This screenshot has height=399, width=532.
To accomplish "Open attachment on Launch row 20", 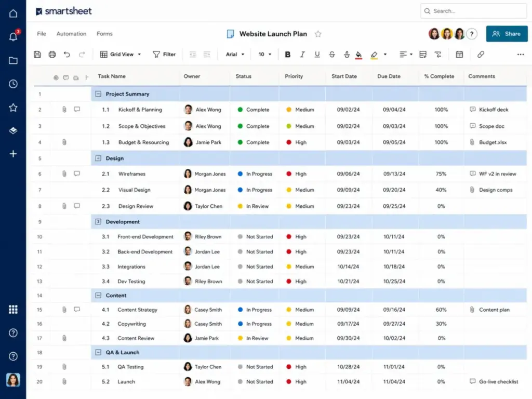I will pos(64,381).
